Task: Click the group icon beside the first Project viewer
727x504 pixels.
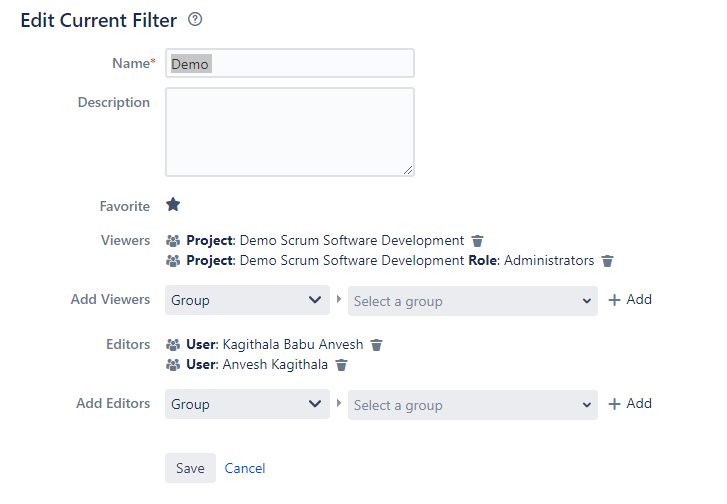Action: tap(173, 241)
